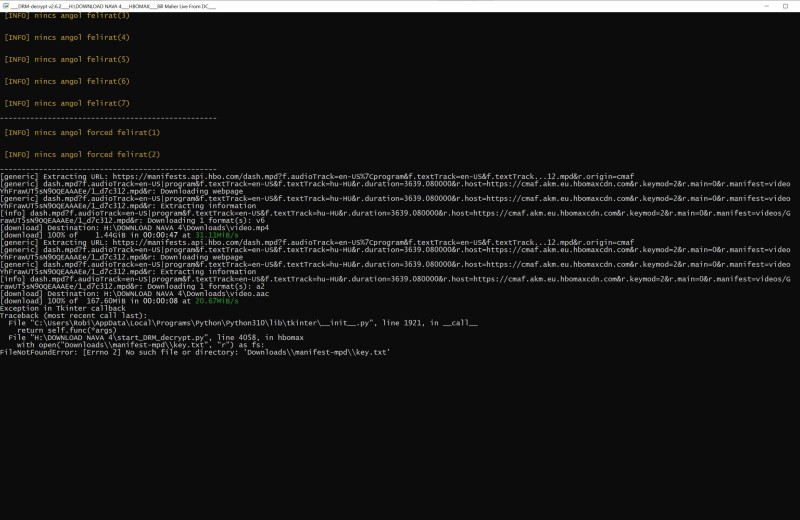Maximize the DRM-decrypt console window

coord(785,6)
